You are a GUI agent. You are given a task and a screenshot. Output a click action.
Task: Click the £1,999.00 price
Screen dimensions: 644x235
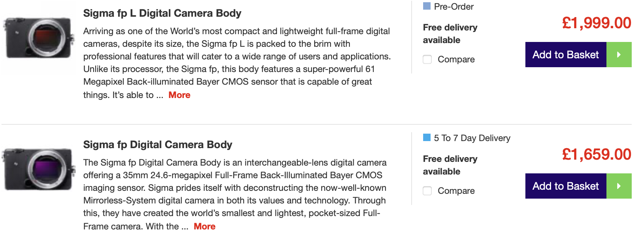(x=596, y=23)
